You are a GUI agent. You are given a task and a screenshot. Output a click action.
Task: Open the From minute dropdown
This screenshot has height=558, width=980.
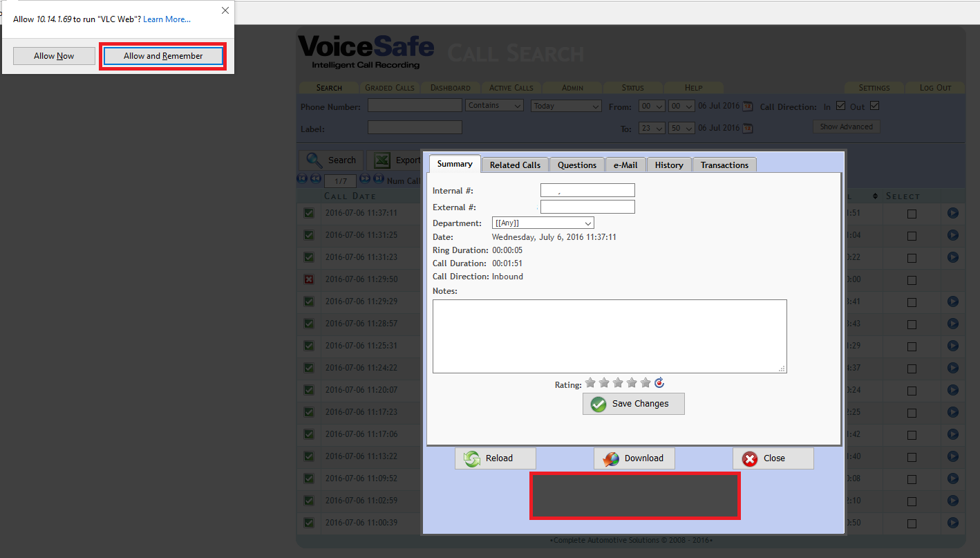(x=681, y=106)
